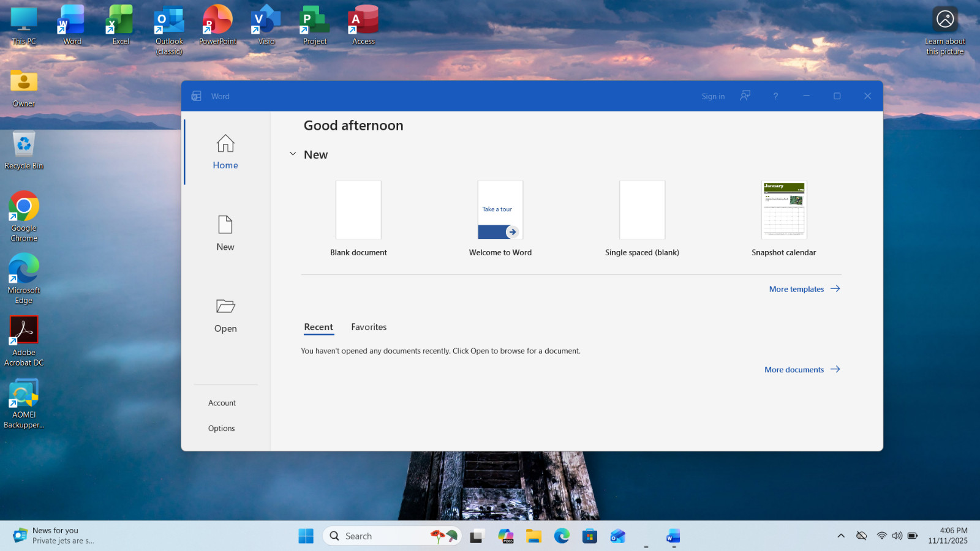The height and width of the screenshot is (551, 980).
Task: Open File Explorer from the taskbar
Action: (533, 536)
